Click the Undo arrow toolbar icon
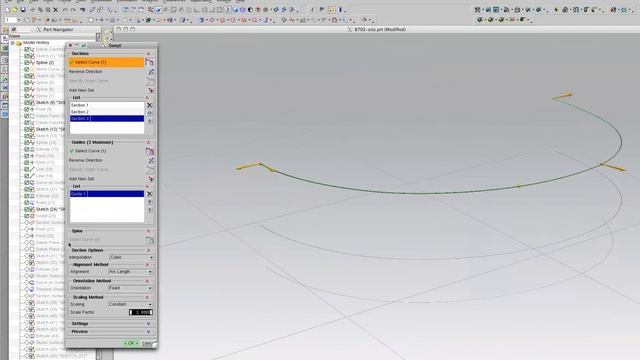This screenshot has width=640, height=360. [x=64, y=10]
